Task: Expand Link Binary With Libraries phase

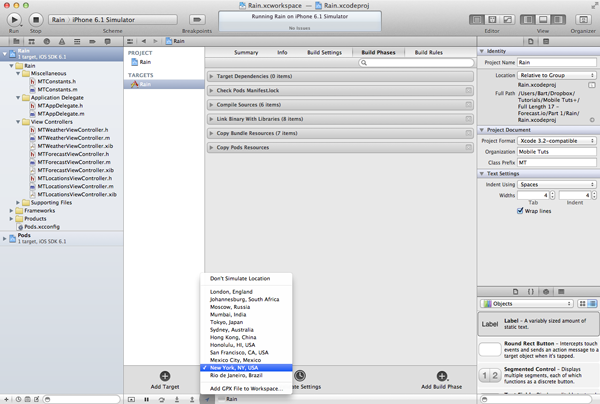Action: pyautogui.click(x=211, y=119)
